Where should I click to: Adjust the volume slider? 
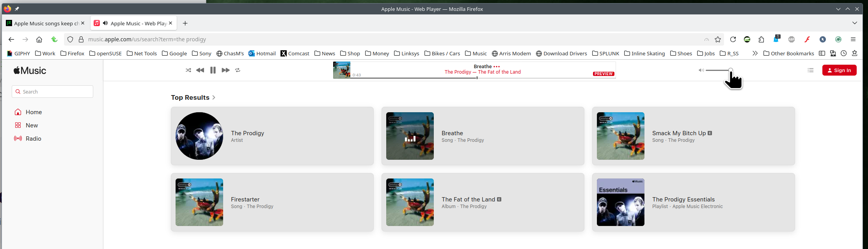click(x=718, y=70)
